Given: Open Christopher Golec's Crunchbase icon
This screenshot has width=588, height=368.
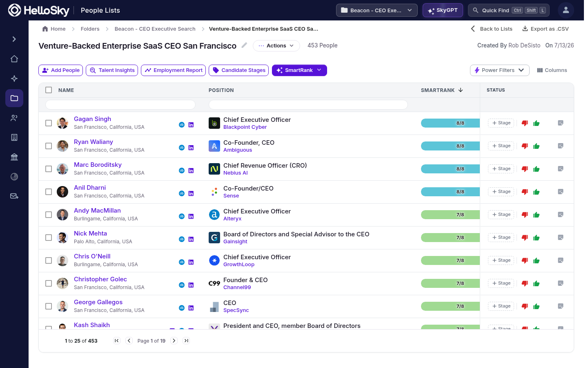Looking at the screenshot, I should click(x=182, y=285).
